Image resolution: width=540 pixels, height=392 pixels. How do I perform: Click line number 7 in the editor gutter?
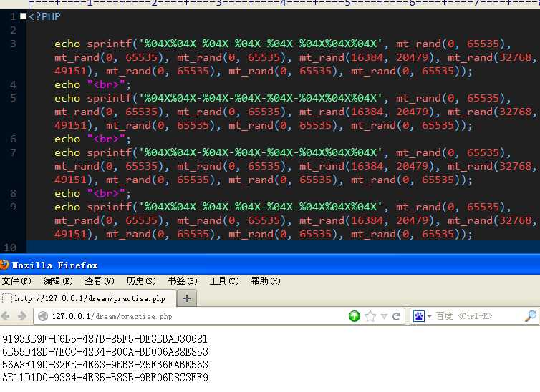tap(13, 152)
